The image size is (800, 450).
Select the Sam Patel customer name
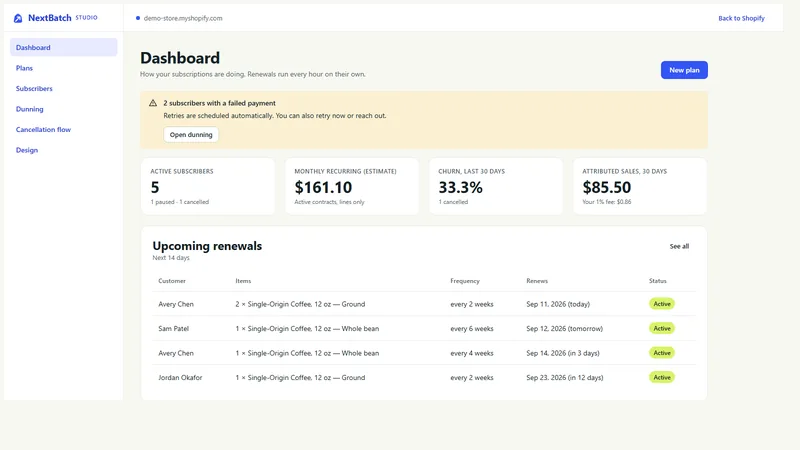point(173,329)
